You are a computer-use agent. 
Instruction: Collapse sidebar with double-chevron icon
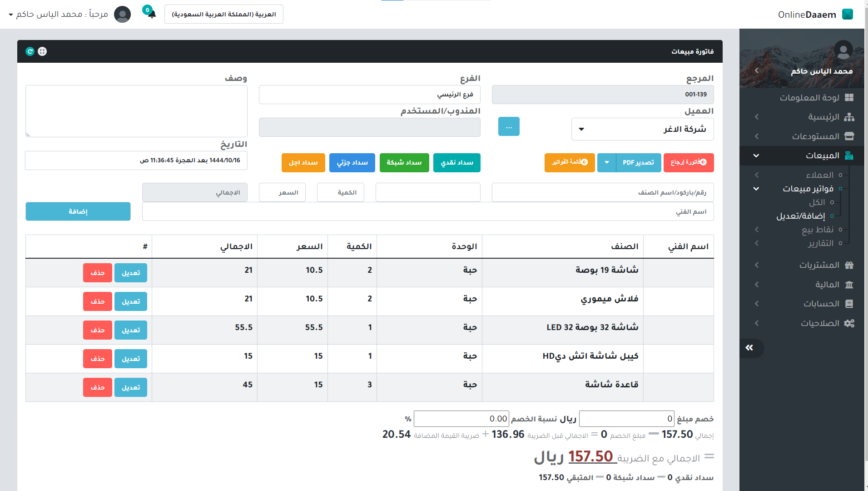tap(749, 348)
